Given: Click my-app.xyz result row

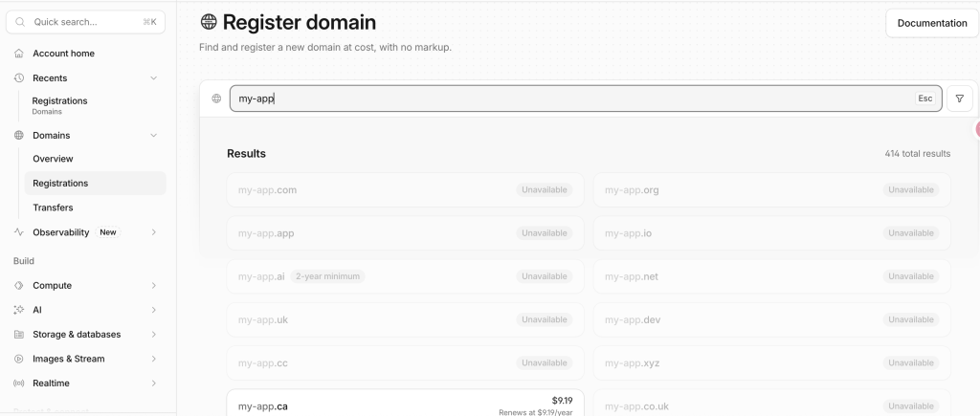Looking at the screenshot, I should [x=772, y=362].
